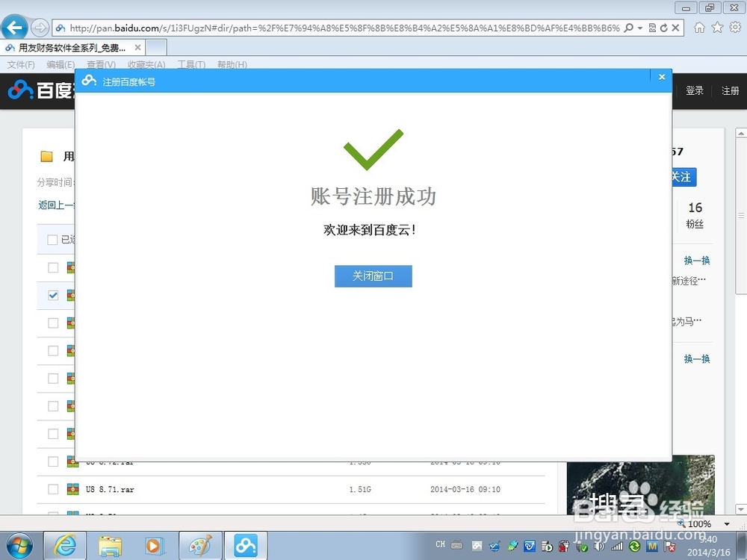Open Internet Explorer from the taskbar
Image resolution: width=747 pixels, height=560 pixels.
click(x=65, y=546)
